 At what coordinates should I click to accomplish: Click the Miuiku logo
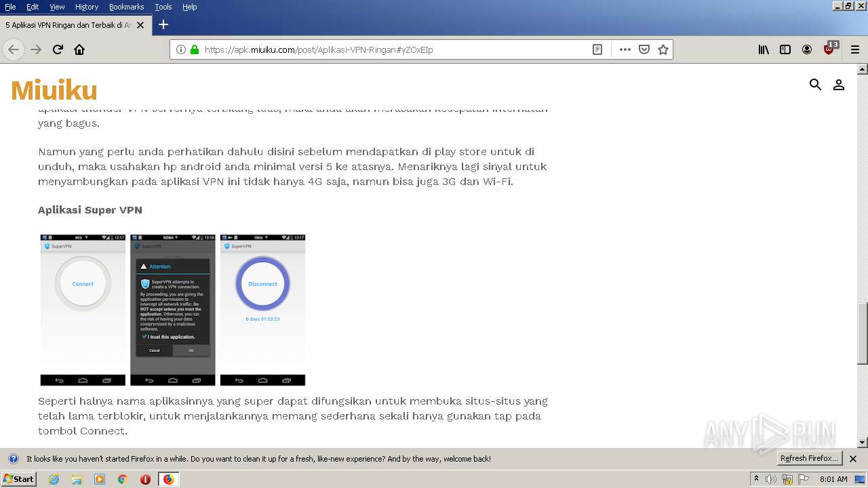coord(54,90)
